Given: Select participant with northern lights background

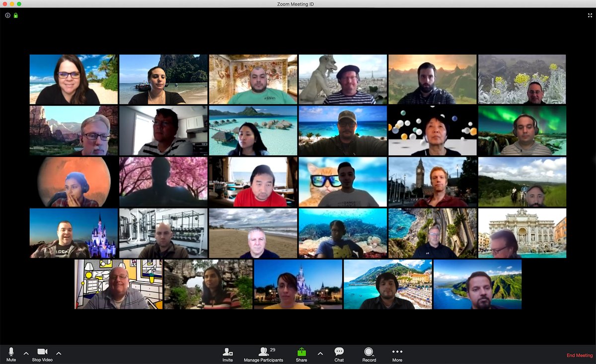Looking at the screenshot, I should coord(522,131).
